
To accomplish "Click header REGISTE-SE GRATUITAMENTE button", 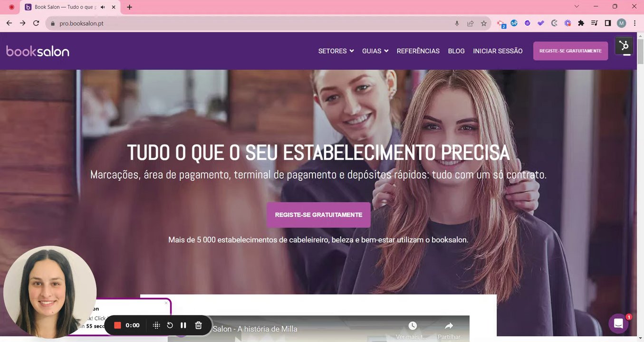I will tap(570, 51).
